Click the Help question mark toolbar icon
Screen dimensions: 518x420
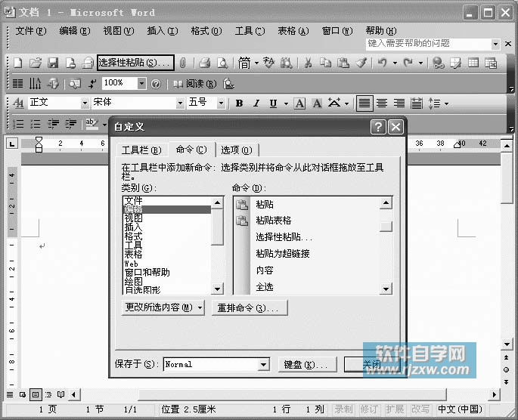coord(156,84)
